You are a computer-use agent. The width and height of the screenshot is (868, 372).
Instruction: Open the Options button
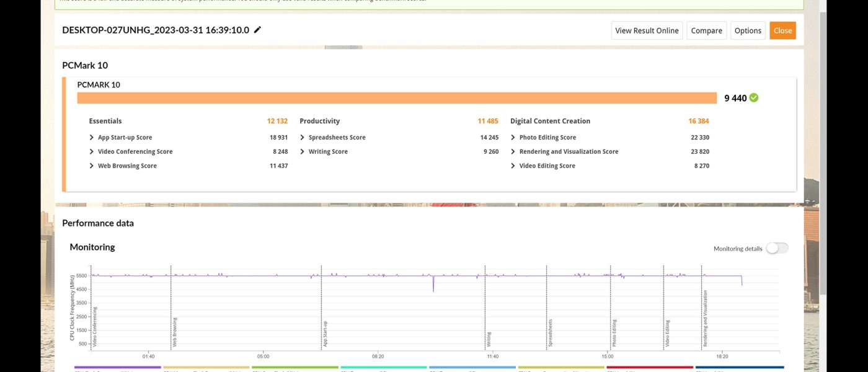[748, 30]
